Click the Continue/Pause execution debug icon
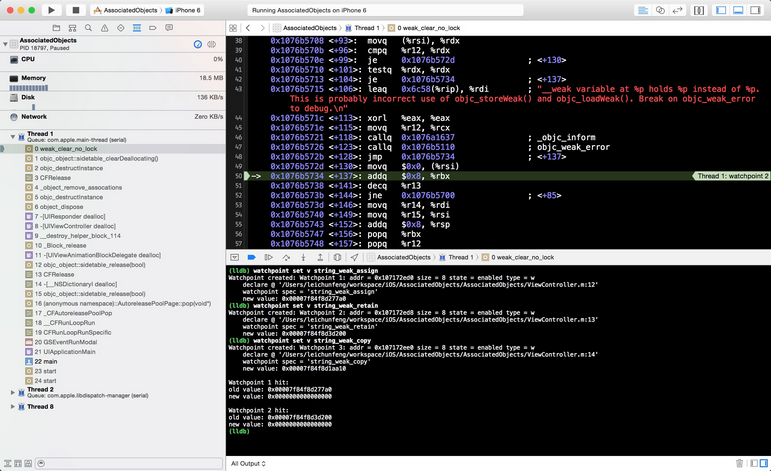 click(268, 257)
